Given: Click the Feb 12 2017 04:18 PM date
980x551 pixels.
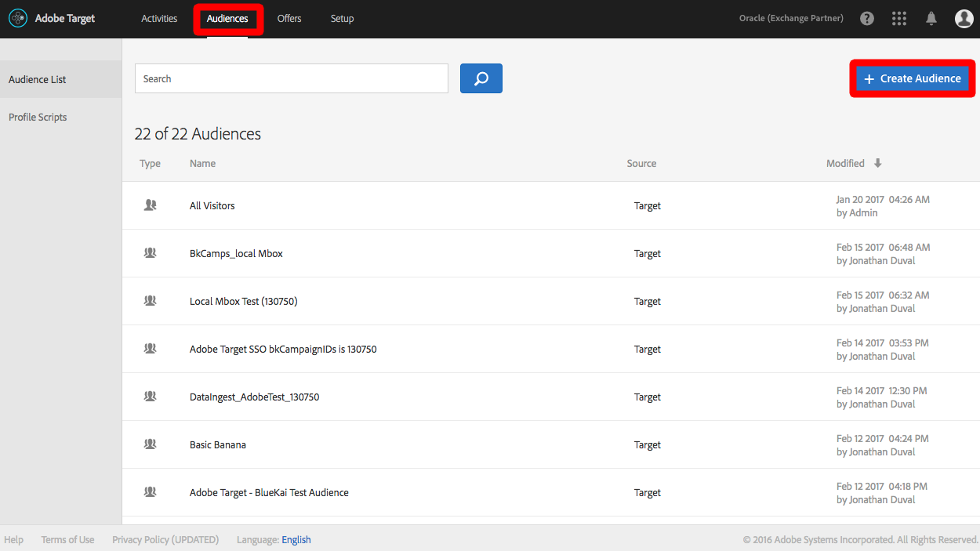Looking at the screenshot, I should point(882,486).
